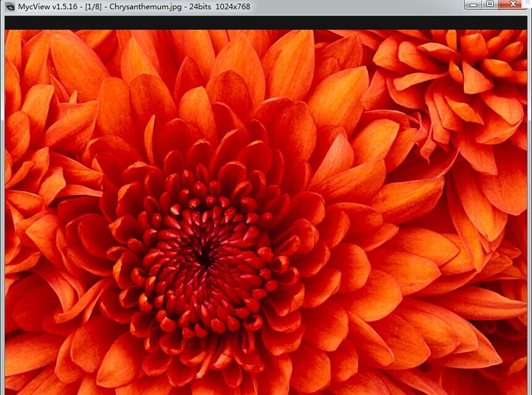Click the black bar above the image

[266, 22]
